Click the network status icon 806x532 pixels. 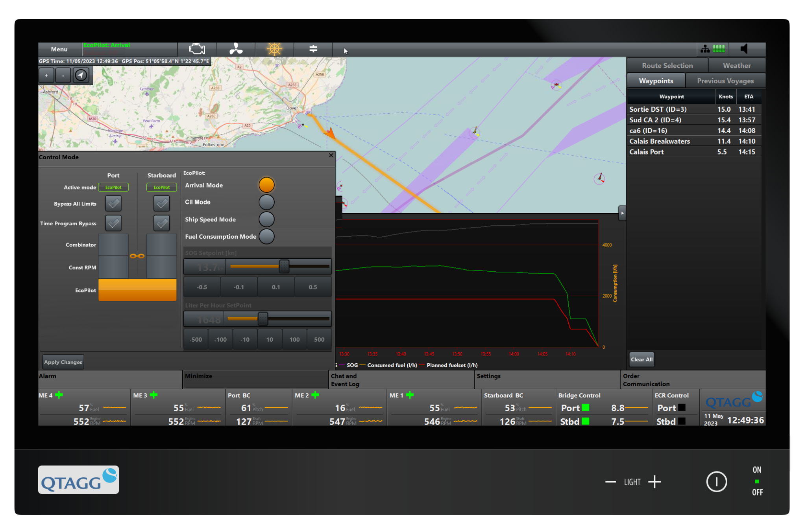point(705,49)
